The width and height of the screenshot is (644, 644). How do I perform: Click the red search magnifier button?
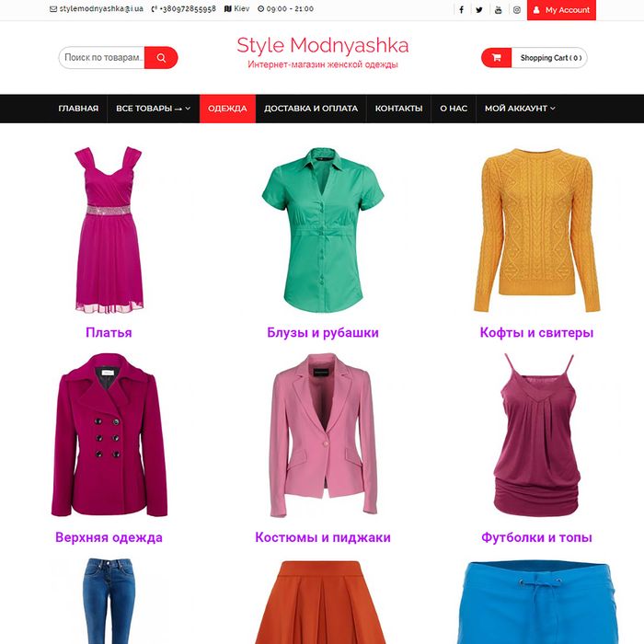(161, 57)
